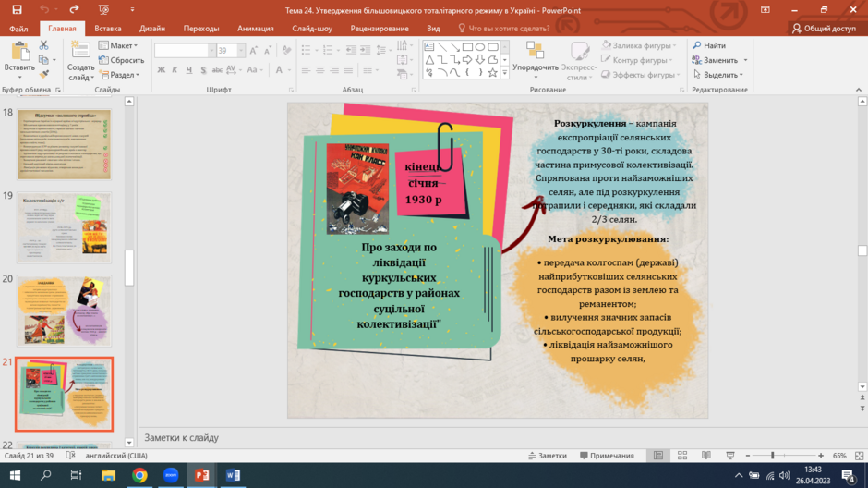This screenshot has width=868, height=488.
Task: Open the Файл menu
Action: pyautogui.click(x=18, y=29)
